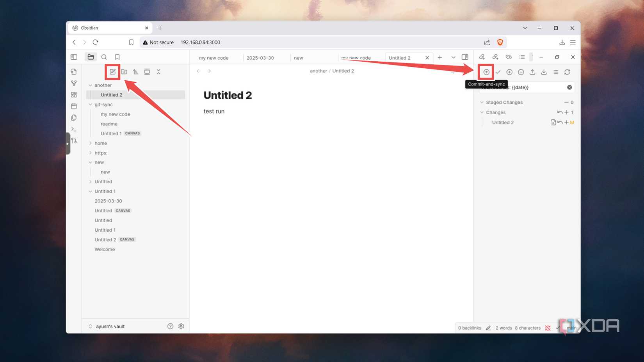Stage all changes with plus-circle icon
This screenshot has width=644, height=362.
(x=509, y=72)
